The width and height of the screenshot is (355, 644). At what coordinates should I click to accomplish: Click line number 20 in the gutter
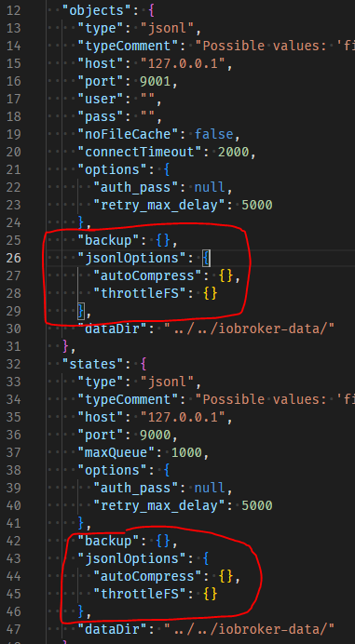click(x=13, y=152)
